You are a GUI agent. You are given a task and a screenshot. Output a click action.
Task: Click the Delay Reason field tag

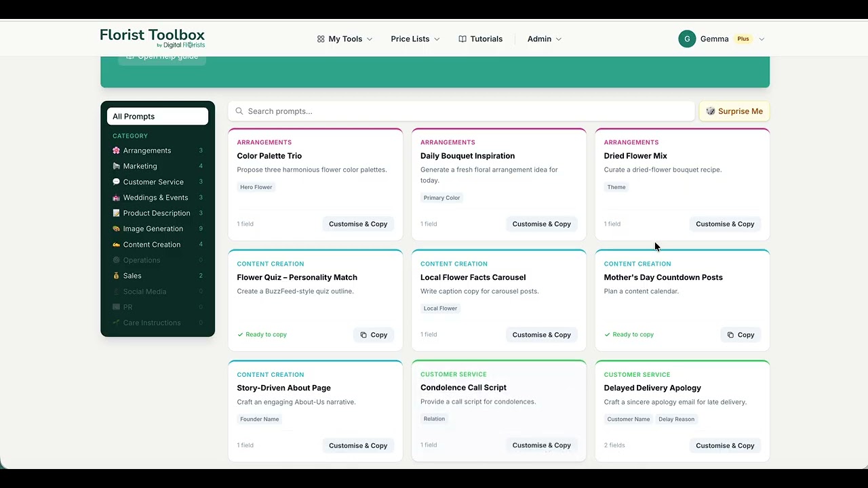[x=677, y=420]
